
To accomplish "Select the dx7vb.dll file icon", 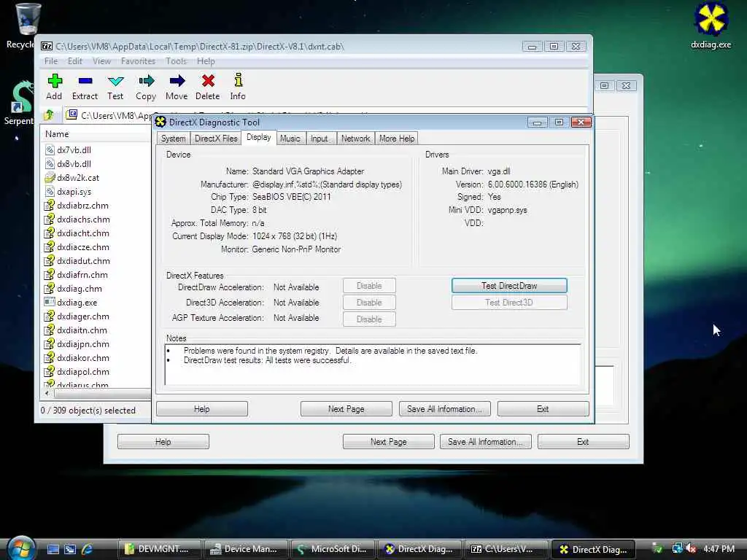I will pyautogui.click(x=50, y=149).
